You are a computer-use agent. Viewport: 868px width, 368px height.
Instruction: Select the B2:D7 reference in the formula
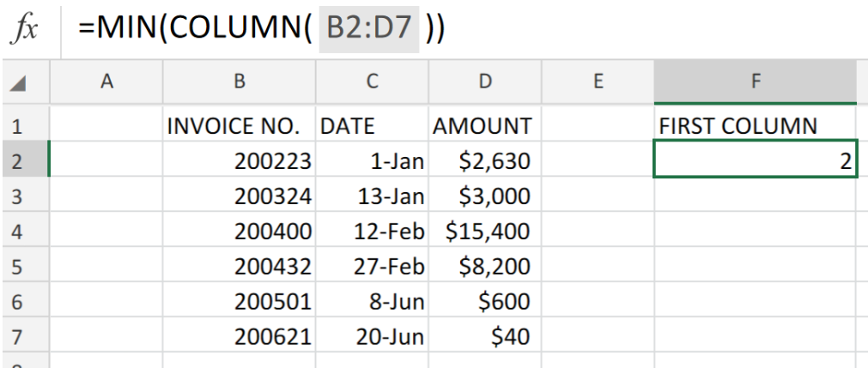click(369, 29)
